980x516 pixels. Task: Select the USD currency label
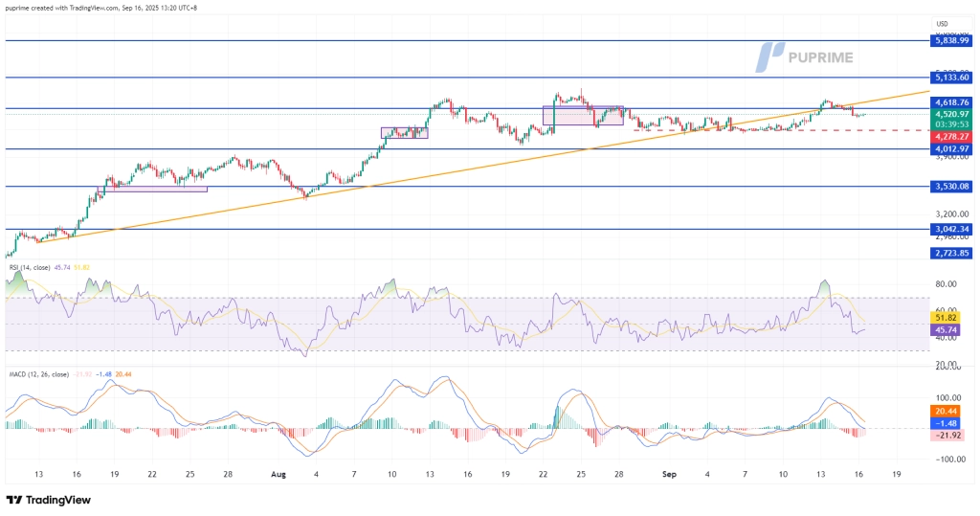941,24
